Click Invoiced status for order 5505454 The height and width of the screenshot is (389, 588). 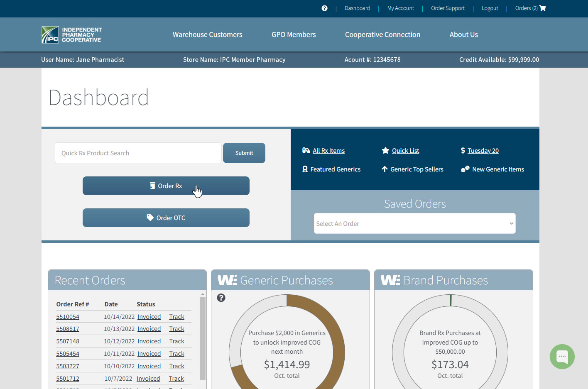pos(149,353)
